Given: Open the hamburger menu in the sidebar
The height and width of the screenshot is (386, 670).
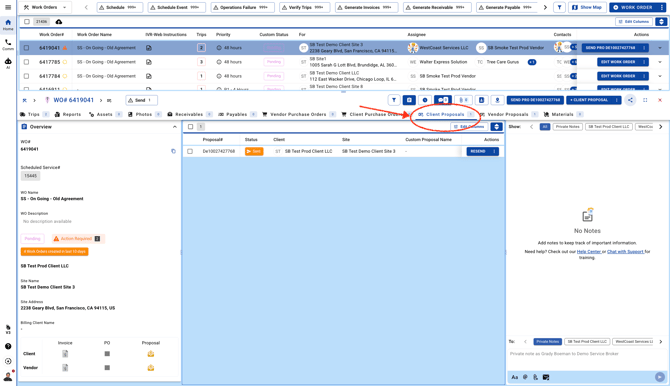Looking at the screenshot, I should click(8, 7).
